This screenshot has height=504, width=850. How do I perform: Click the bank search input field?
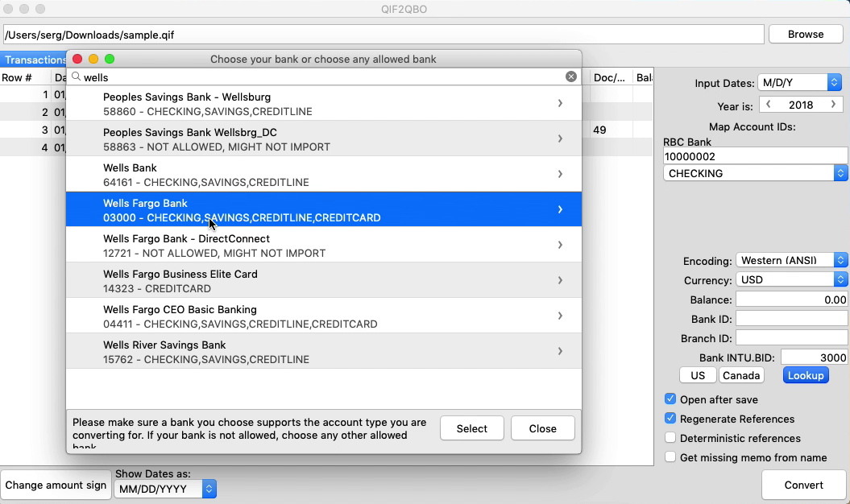coord(323,77)
